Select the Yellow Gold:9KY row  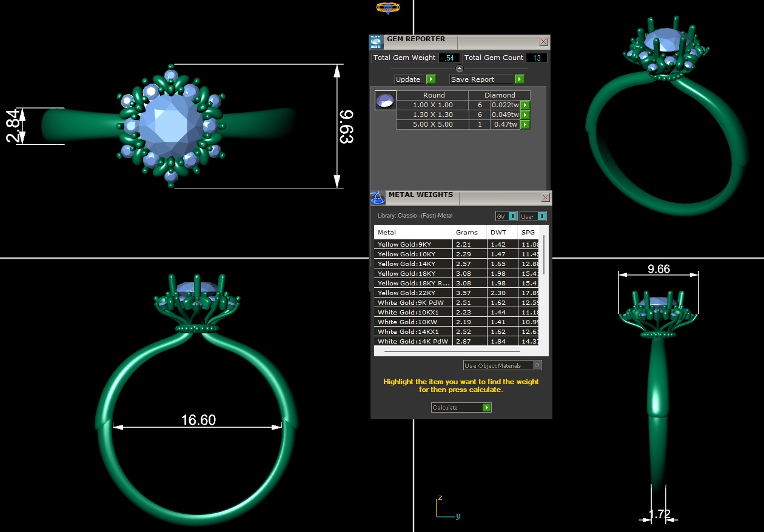[457, 244]
